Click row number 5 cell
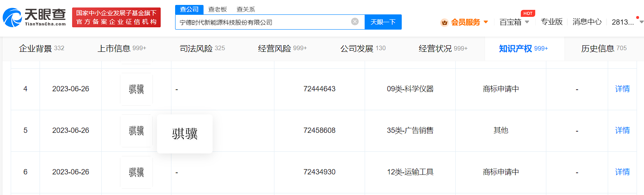644x195 pixels. click(25, 130)
